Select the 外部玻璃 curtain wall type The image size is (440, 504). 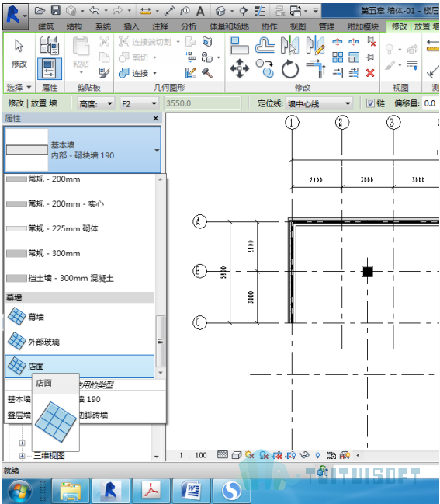pos(80,342)
